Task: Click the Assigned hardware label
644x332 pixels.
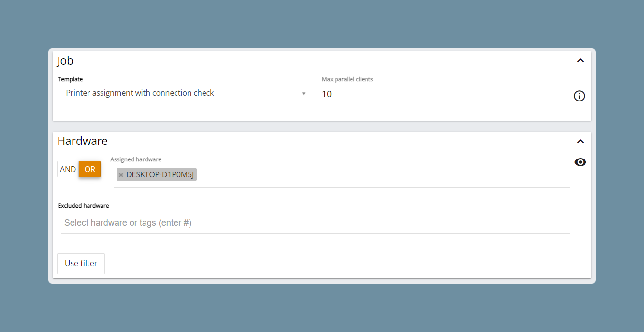Action: coord(136,159)
